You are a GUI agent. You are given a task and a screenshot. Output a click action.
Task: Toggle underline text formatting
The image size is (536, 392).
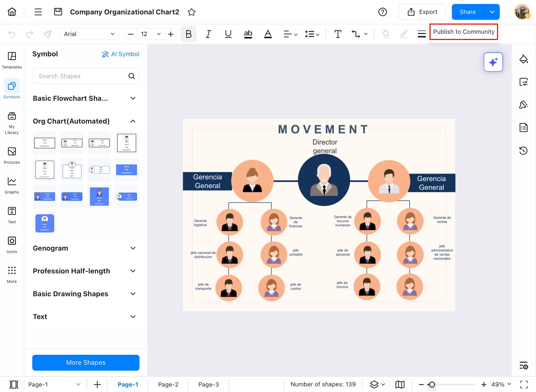click(x=228, y=34)
